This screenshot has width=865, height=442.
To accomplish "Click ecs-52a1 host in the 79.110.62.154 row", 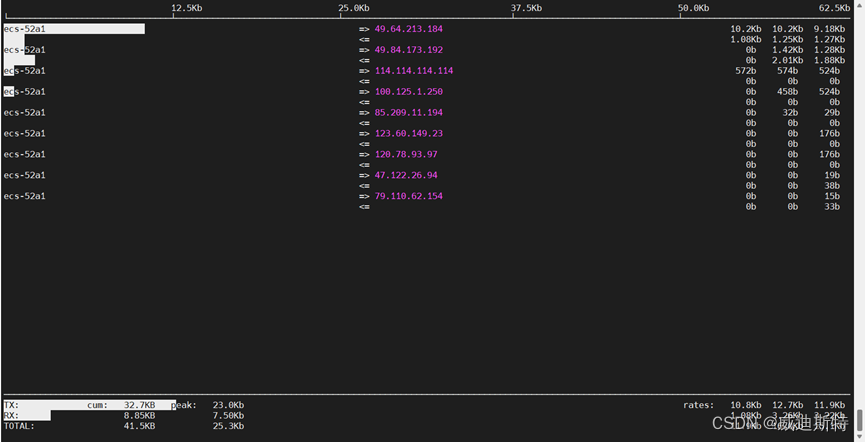I will click(x=25, y=196).
